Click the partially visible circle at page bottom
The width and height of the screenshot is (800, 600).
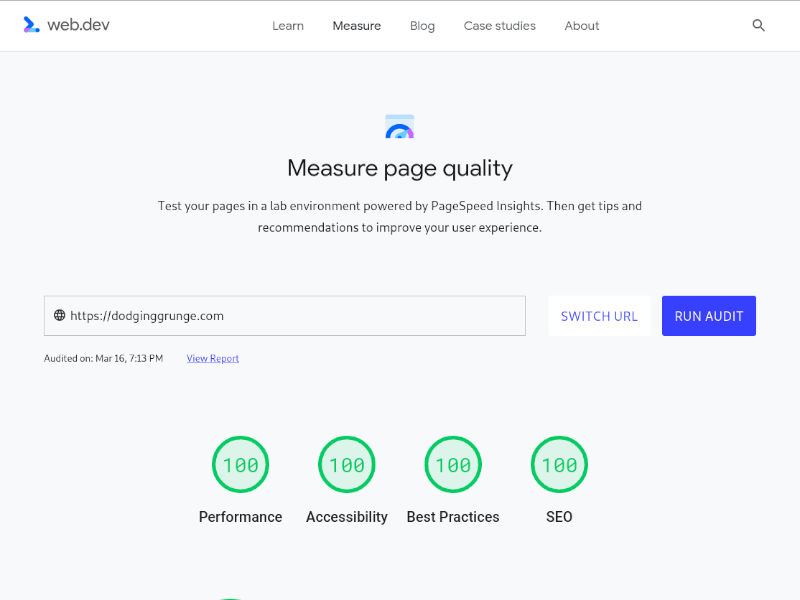click(x=229, y=595)
